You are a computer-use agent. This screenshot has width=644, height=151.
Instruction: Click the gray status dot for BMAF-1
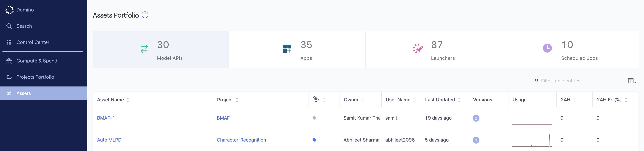click(314, 118)
